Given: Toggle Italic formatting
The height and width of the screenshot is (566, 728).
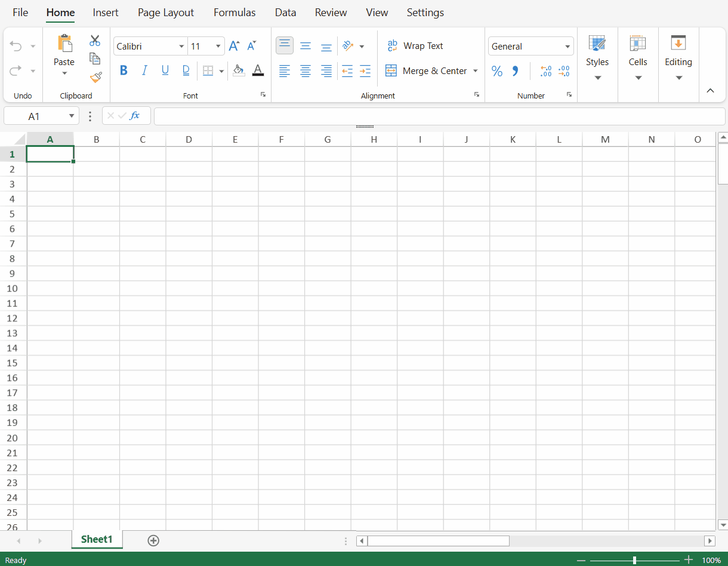Looking at the screenshot, I should [144, 70].
